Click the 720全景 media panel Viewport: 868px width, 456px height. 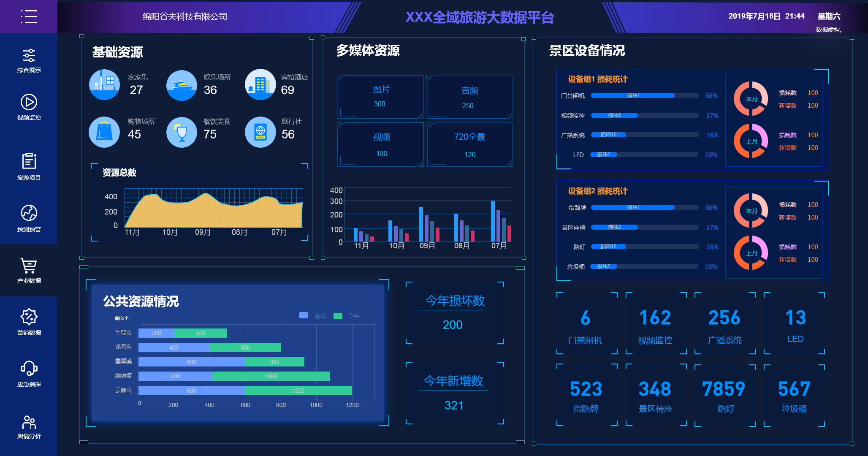(x=469, y=145)
